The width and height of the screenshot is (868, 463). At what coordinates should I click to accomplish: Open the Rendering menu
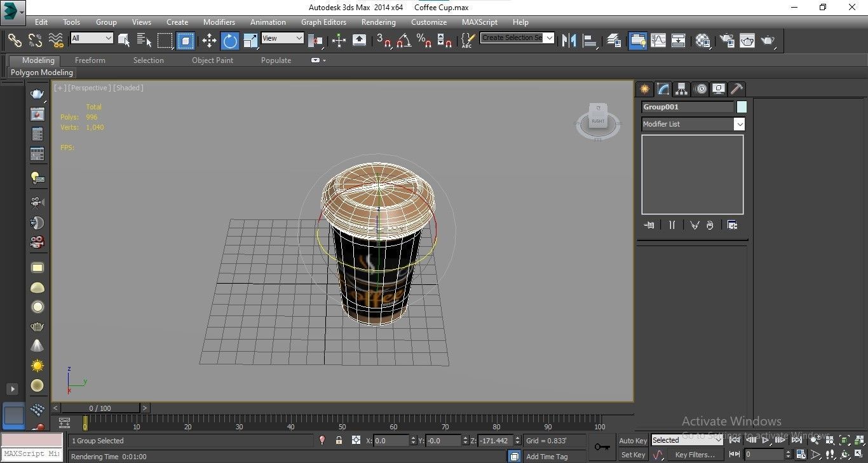point(379,22)
